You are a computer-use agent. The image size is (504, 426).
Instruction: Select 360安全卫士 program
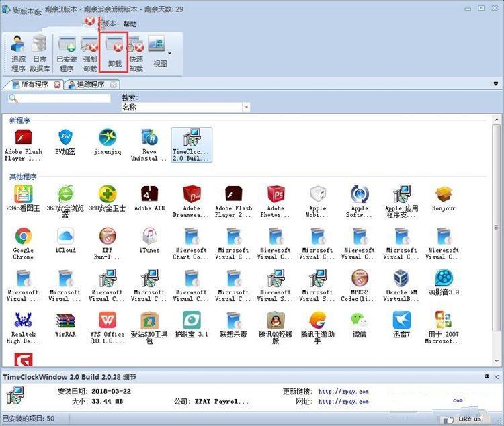[108, 198]
